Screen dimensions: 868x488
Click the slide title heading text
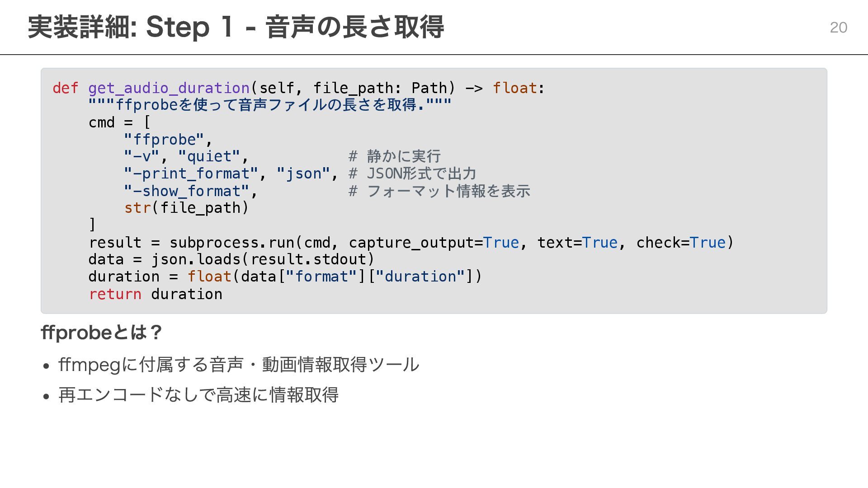(x=235, y=27)
